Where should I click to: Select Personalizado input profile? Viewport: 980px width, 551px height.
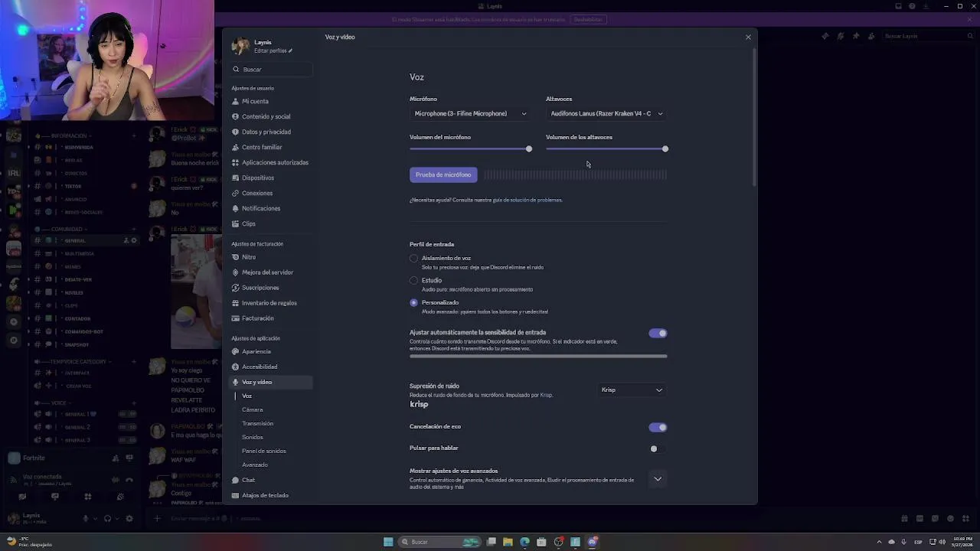(x=414, y=303)
